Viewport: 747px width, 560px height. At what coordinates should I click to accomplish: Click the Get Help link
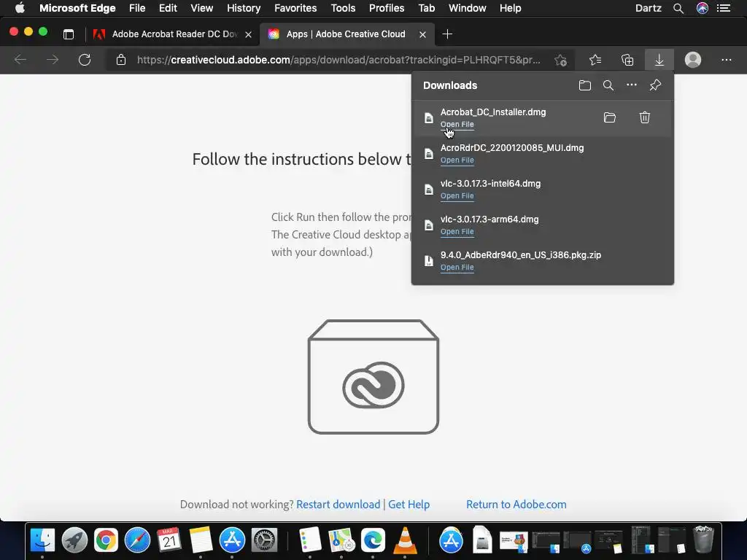coord(409,505)
